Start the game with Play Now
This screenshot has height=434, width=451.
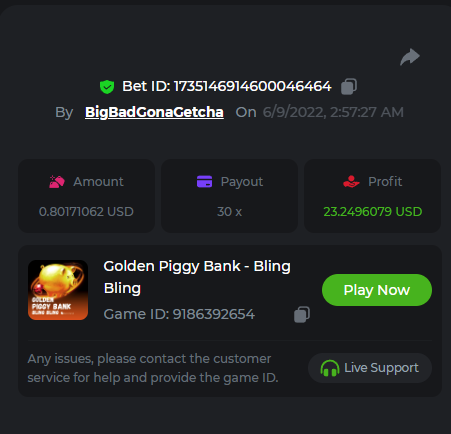[377, 290]
